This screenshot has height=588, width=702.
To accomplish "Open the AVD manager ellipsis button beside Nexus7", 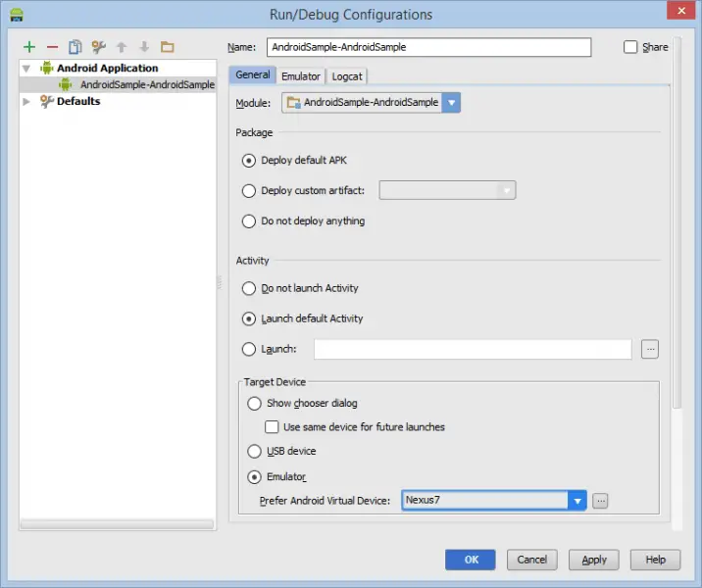I will 601,501.
